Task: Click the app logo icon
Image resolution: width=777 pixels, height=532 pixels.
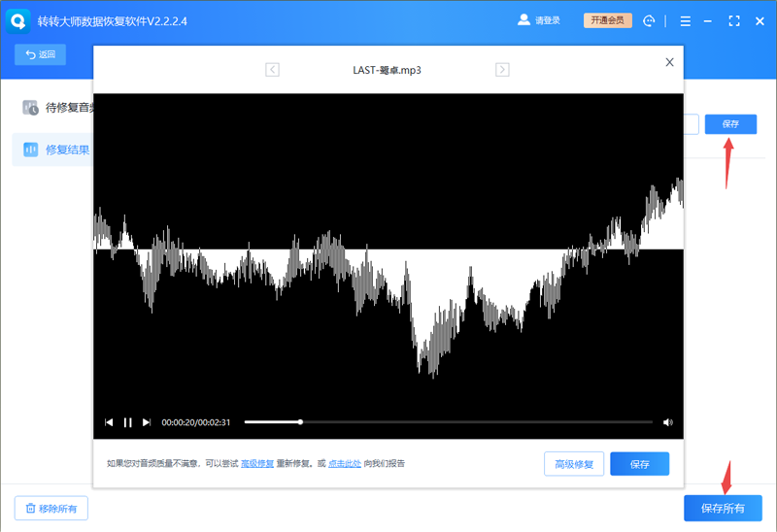Action: [17, 20]
